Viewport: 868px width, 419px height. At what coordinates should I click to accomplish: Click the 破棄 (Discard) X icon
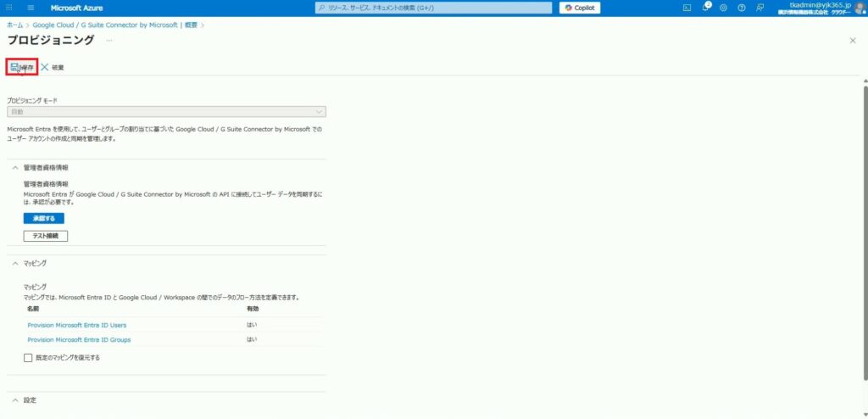[x=45, y=67]
